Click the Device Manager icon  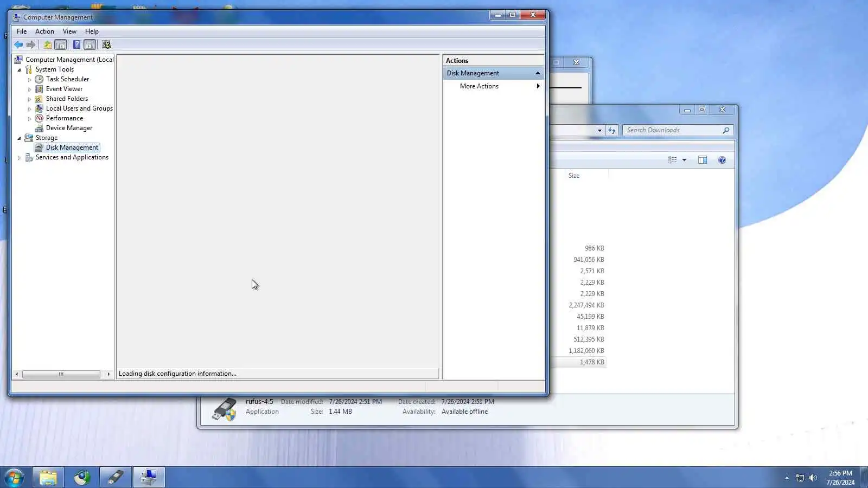(x=39, y=128)
